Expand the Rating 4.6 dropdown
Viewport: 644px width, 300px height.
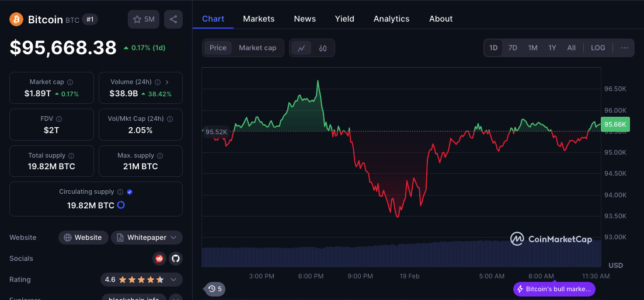pos(141,280)
